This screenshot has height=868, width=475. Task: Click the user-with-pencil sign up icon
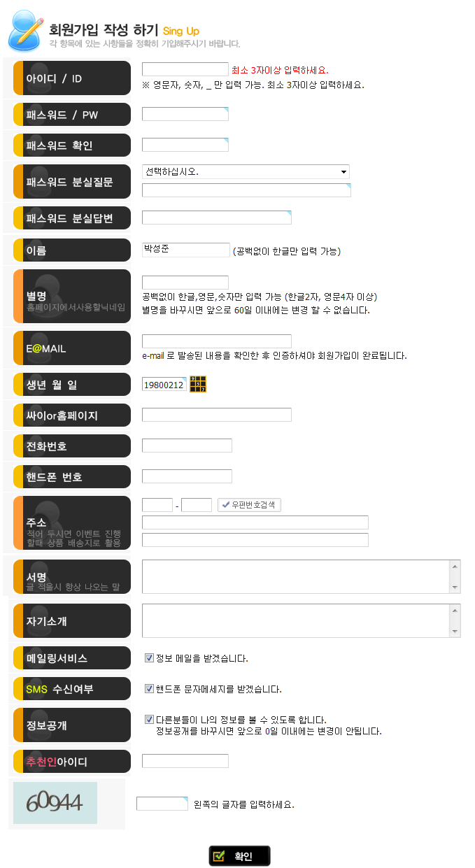(x=26, y=30)
